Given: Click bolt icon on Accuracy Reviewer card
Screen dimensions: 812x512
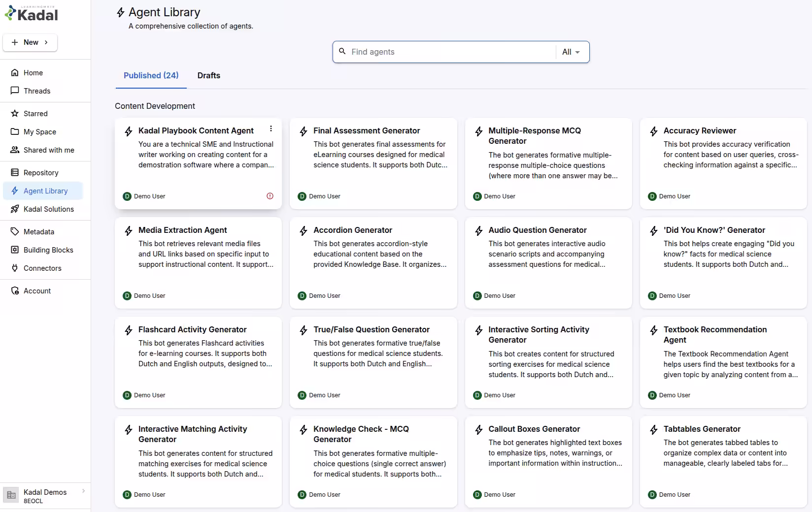Looking at the screenshot, I should [x=654, y=131].
